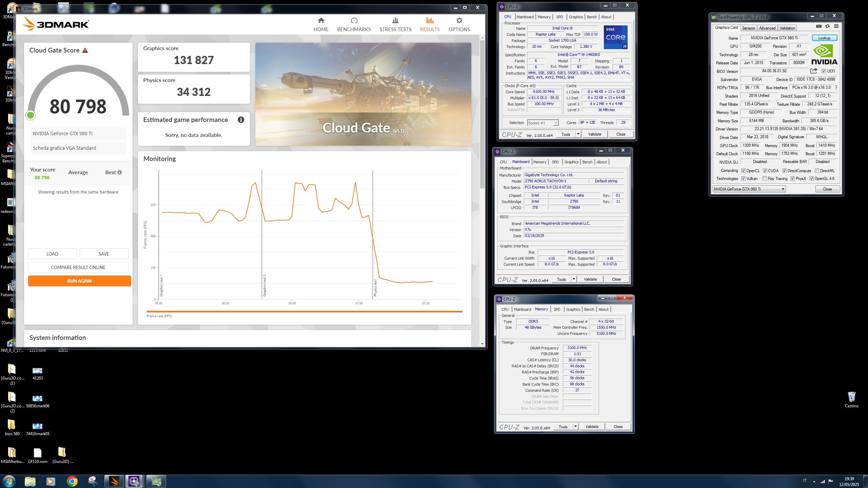
Task: Open the Socket #1 selection dropdown in CPU-Z
Action: [x=555, y=123]
